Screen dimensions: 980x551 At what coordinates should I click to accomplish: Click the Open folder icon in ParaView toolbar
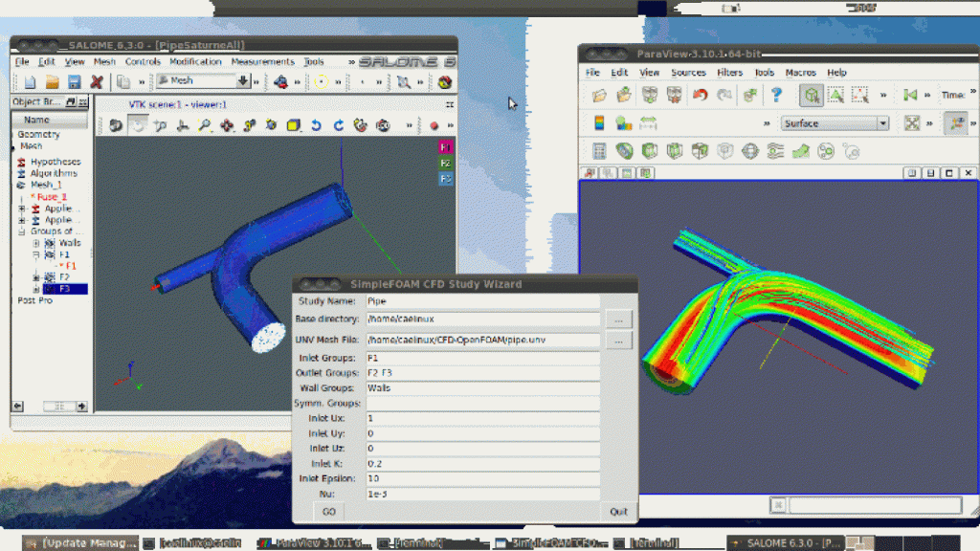[599, 95]
